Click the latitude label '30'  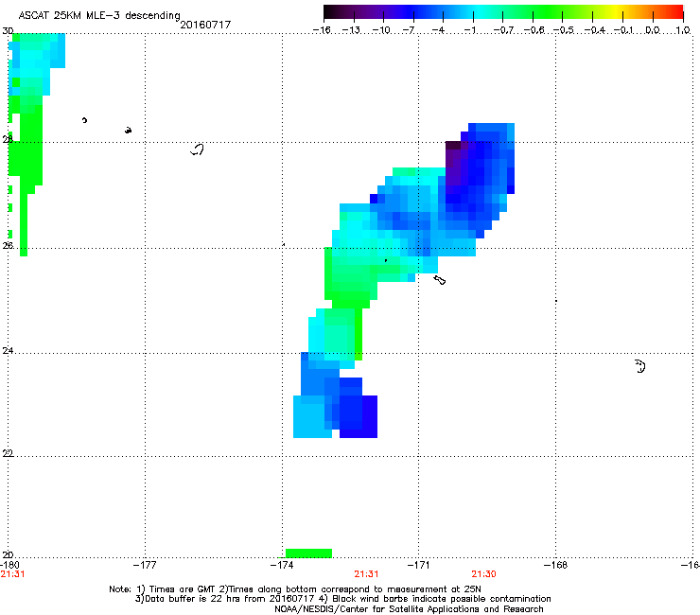(x=8, y=31)
